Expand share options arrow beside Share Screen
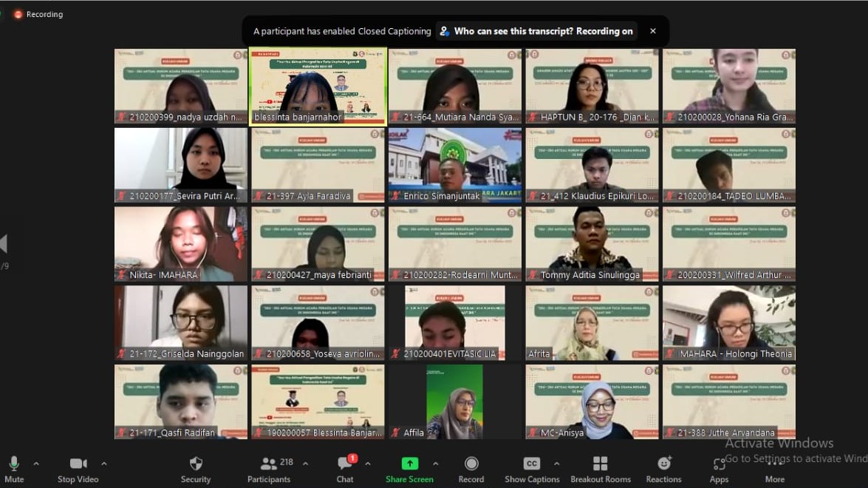This screenshot has height=488, width=868. click(x=435, y=464)
